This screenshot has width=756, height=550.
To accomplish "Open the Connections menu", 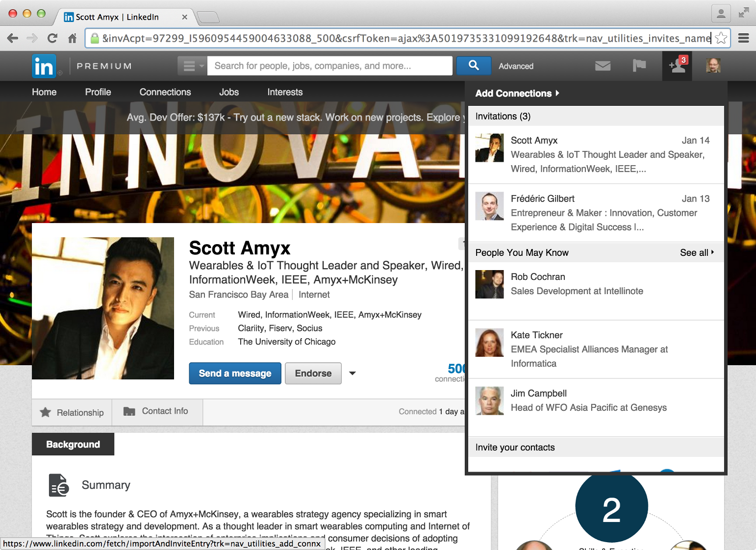I will click(x=165, y=92).
